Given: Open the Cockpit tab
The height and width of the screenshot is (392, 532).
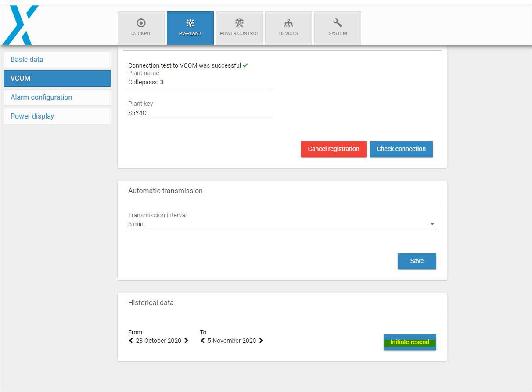Looking at the screenshot, I should tap(141, 28).
